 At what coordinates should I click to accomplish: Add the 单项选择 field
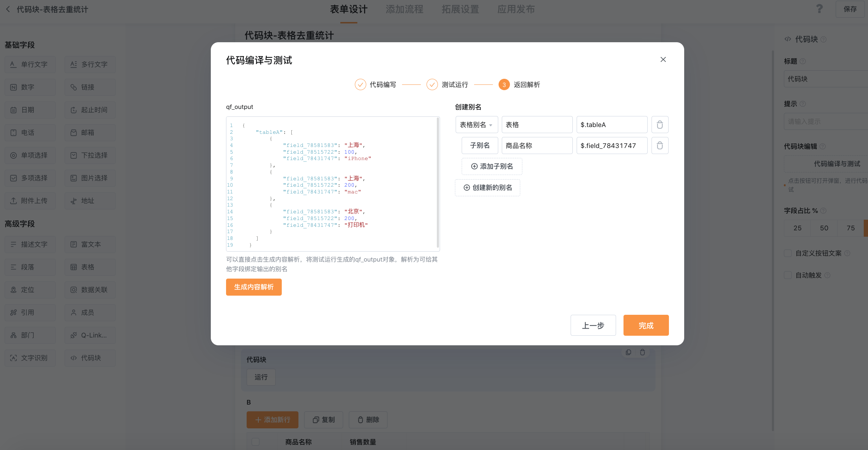tap(30, 155)
